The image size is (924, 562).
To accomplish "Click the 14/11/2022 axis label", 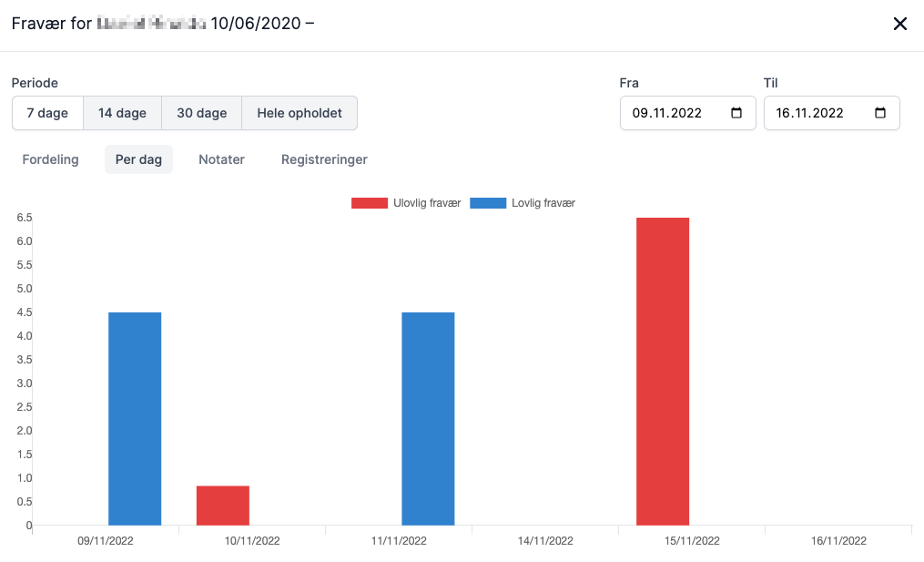I will click(x=545, y=541).
